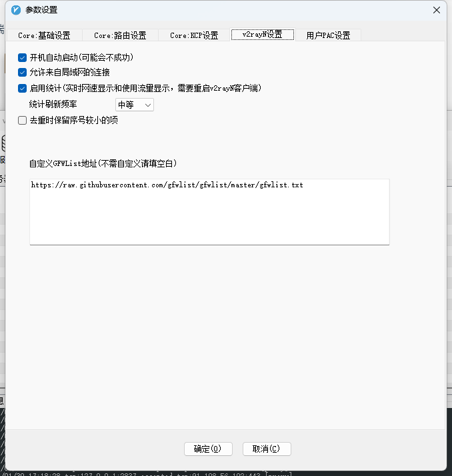Open the Core:路由设置 tab
452x476 pixels.
(x=120, y=35)
